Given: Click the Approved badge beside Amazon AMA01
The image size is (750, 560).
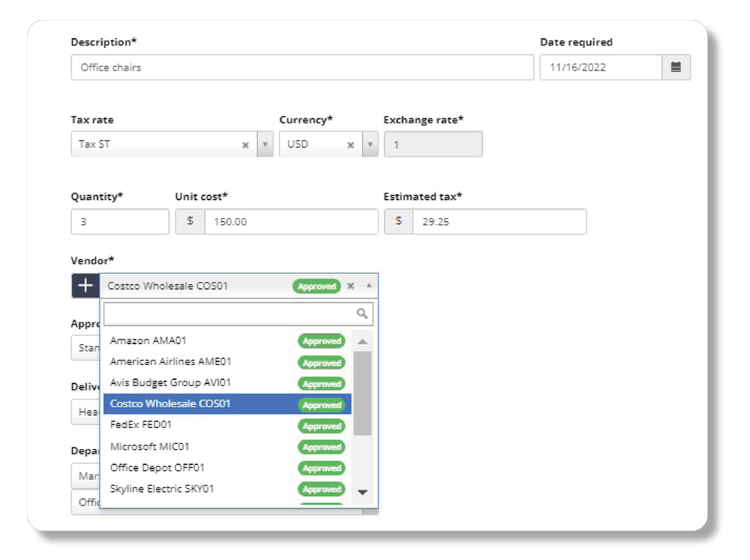Looking at the screenshot, I should pyautogui.click(x=322, y=341).
